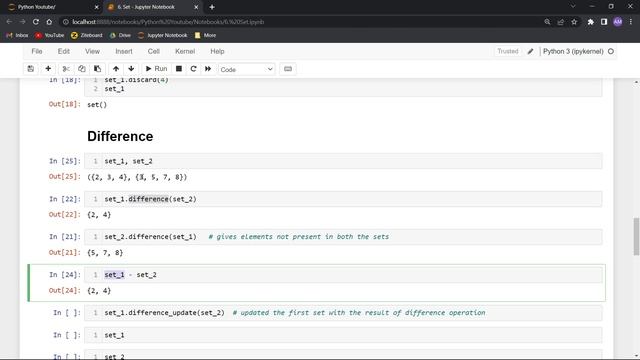Image resolution: width=640 pixels, height=360 pixels.
Task: Open the browser three-dot menu
Action: pyautogui.click(x=631, y=22)
